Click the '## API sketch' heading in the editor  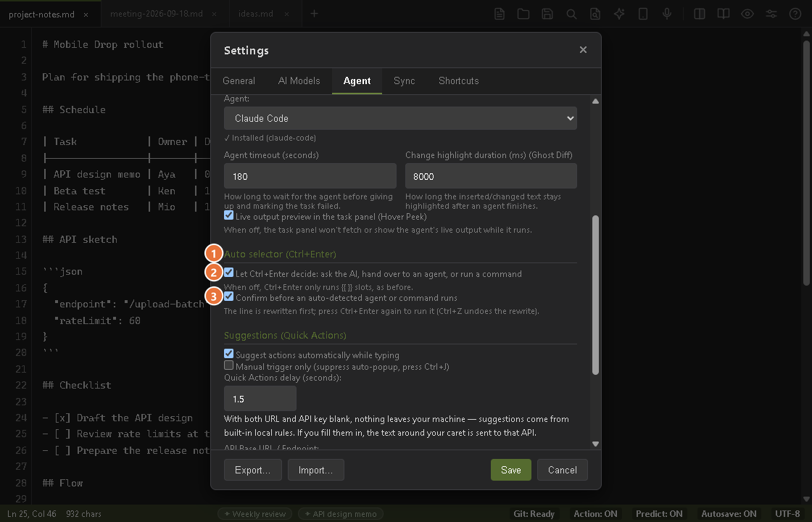(80, 239)
